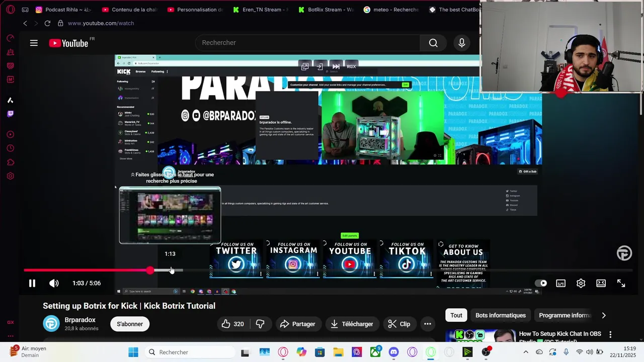Open How To Setup Kick Chat video thumbnail

[480, 336]
